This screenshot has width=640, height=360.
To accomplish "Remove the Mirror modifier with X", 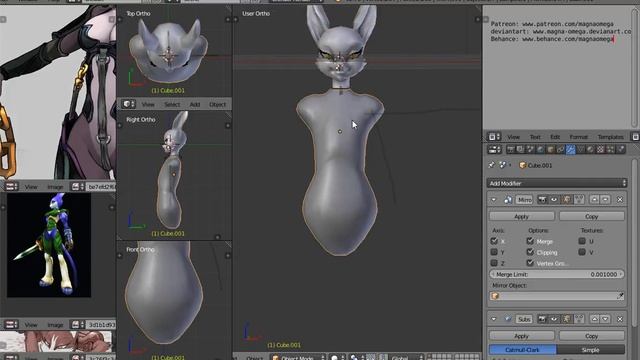I will point(620,200).
